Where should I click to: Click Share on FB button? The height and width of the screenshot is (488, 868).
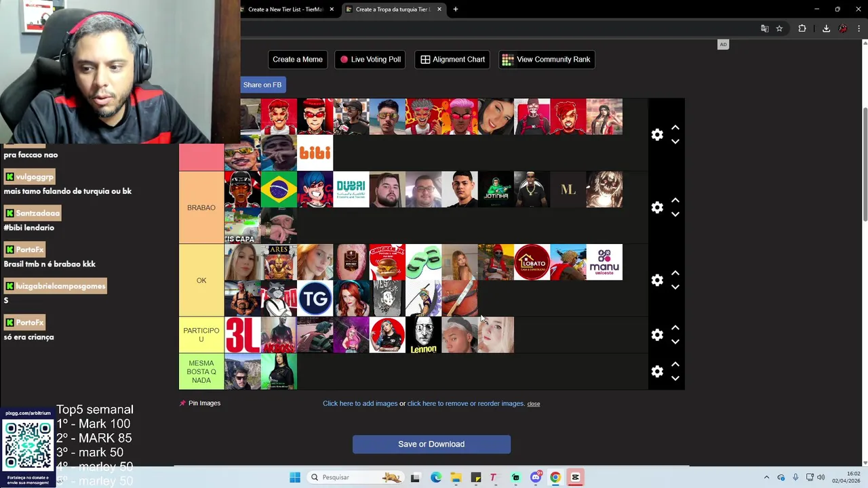coord(262,85)
